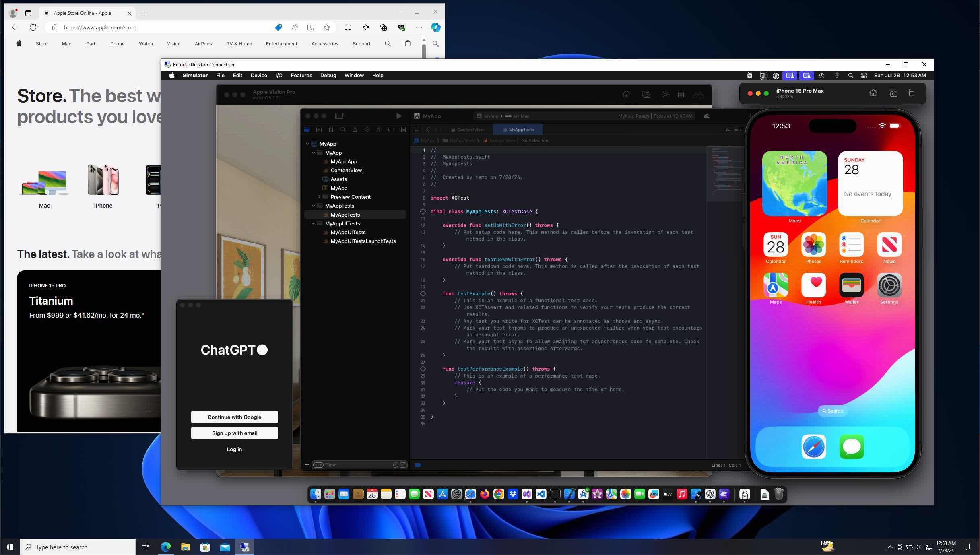Screen dimensions: 980x555
Task: Take a screenshot of the iPhone simulator
Action: 893,93
